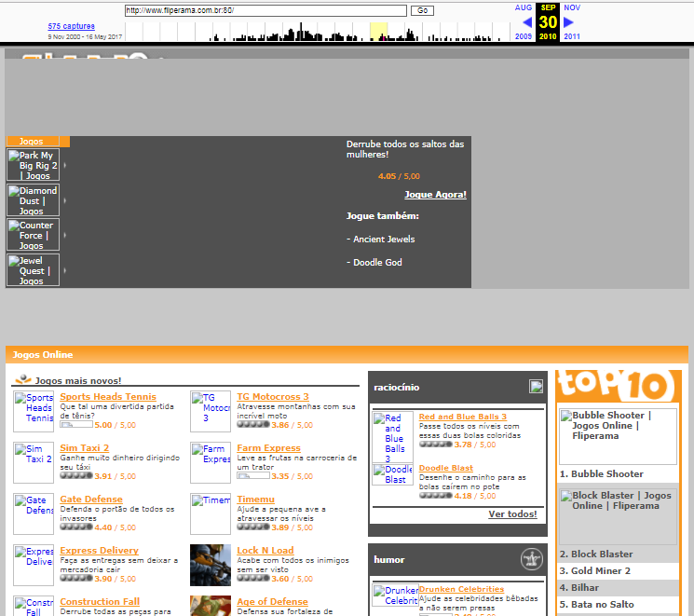This screenshot has width=694, height=616.
Task: Click arrow beside Park My Big Rig 2
Action: (x=64, y=165)
